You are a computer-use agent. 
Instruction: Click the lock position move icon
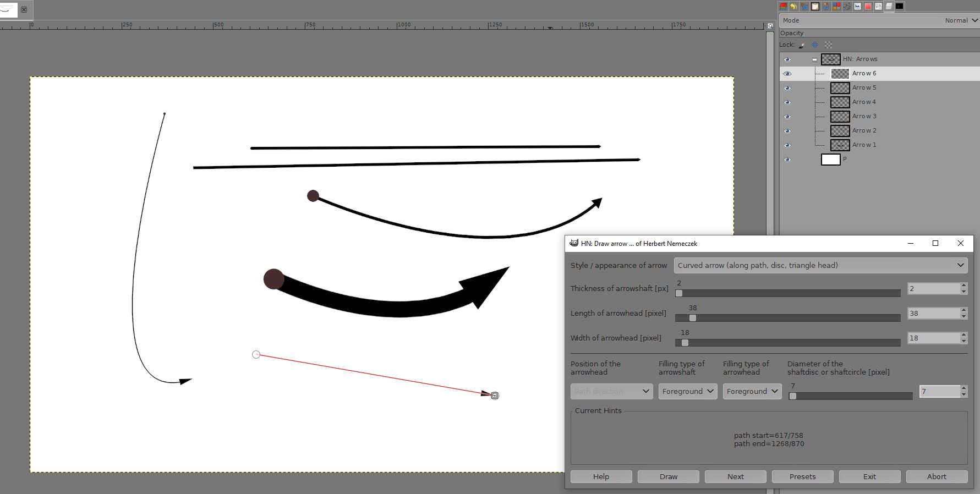coord(815,45)
